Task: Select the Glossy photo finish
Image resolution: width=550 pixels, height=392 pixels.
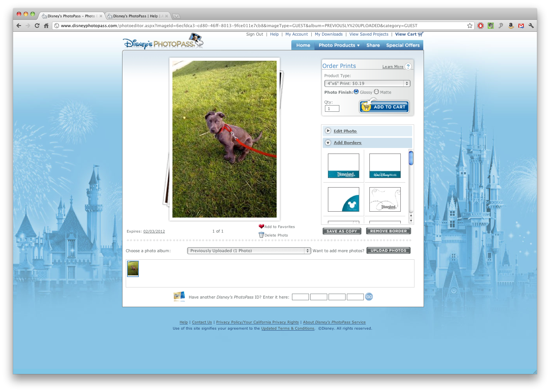Action: 356,92
